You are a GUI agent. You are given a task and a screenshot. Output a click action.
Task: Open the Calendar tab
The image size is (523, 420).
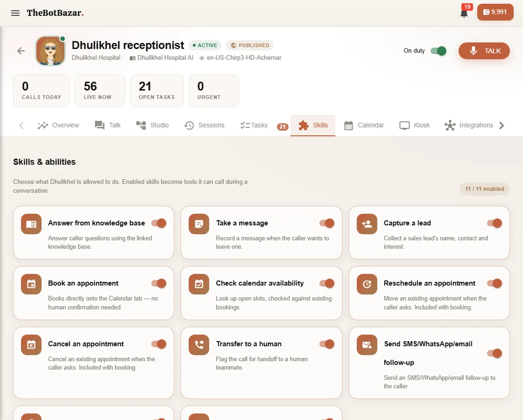364,126
